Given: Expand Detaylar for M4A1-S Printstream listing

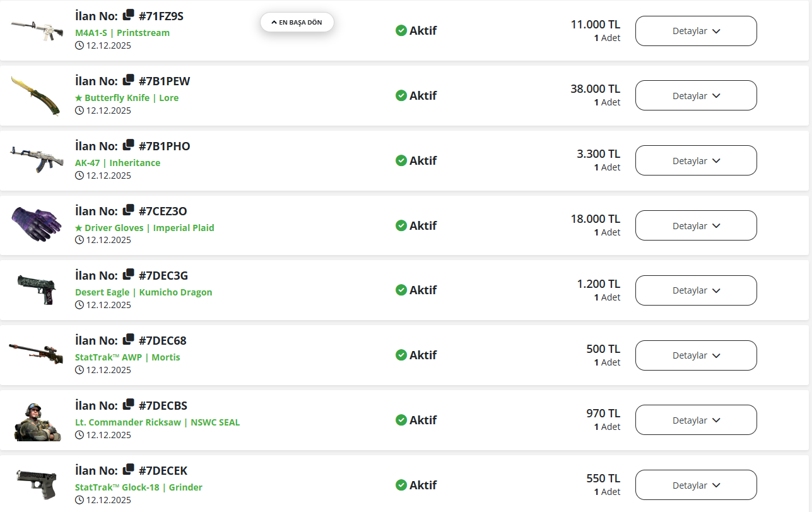Looking at the screenshot, I should click(x=696, y=31).
